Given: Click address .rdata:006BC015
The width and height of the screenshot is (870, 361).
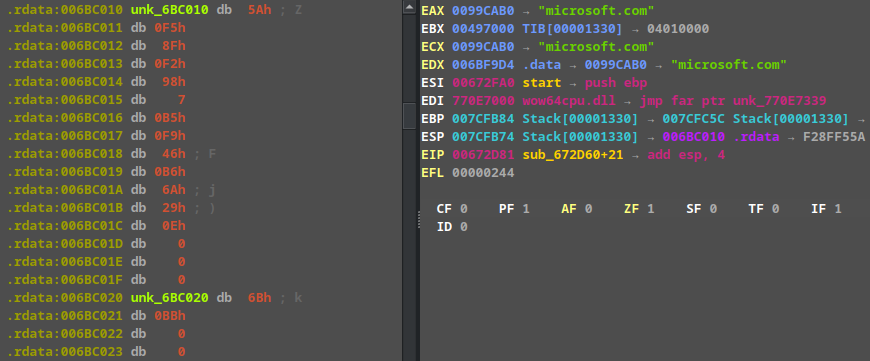Looking at the screenshot, I should click(x=65, y=100).
